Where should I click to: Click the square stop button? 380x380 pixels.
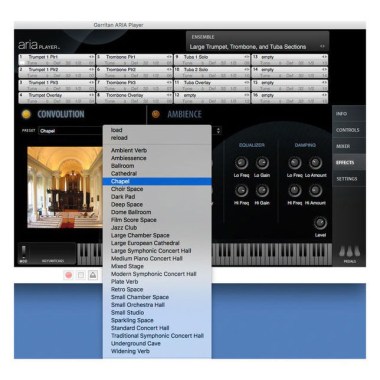click(x=81, y=275)
